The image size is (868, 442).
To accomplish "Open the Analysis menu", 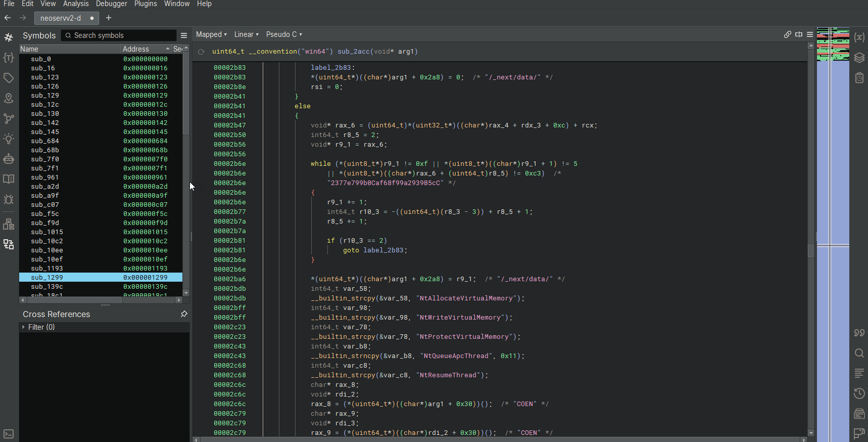I will (76, 4).
